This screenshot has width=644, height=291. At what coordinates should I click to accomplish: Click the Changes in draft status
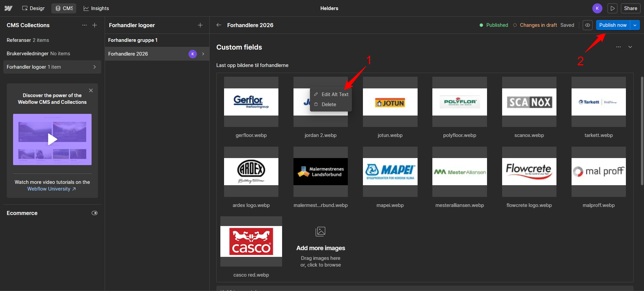coord(535,25)
